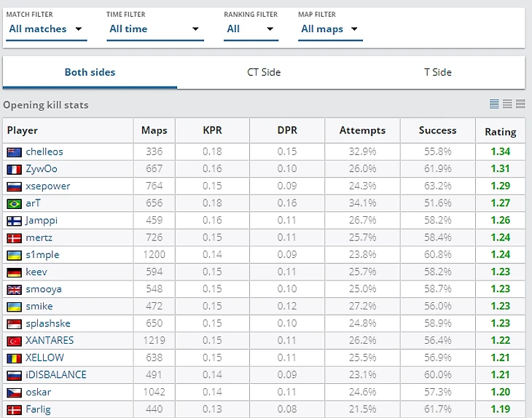Image resolution: width=532 pixels, height=418 pixels.
Task: Click the Turkish flag beside XANTARES
Action: click(x=14, y=341)
